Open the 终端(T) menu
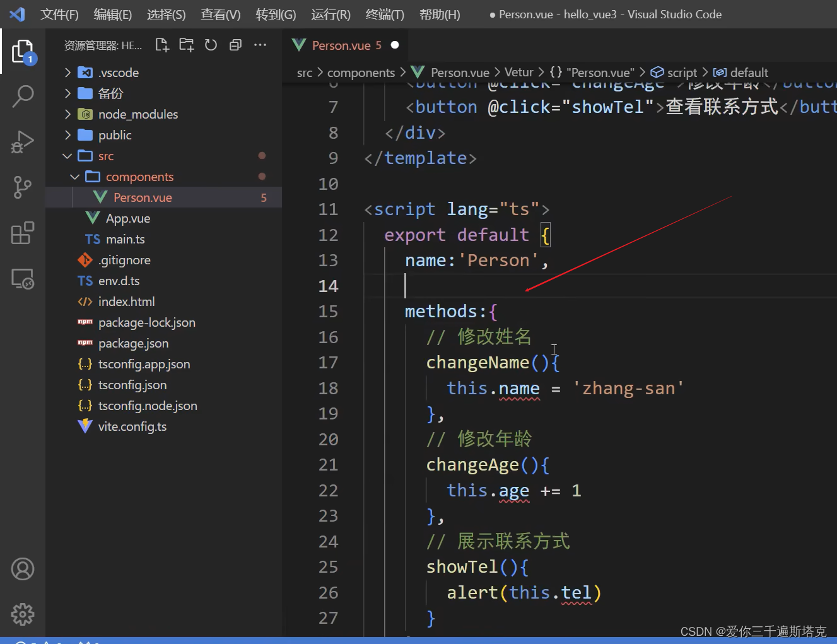 point(385,15)
